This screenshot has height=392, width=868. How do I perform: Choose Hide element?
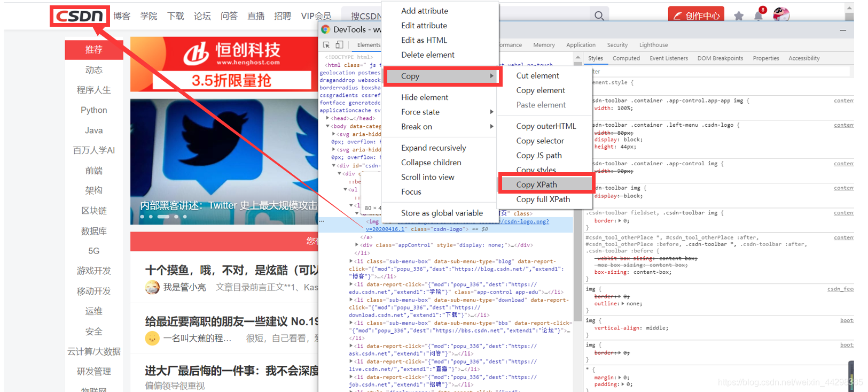[x=425, y=97]
